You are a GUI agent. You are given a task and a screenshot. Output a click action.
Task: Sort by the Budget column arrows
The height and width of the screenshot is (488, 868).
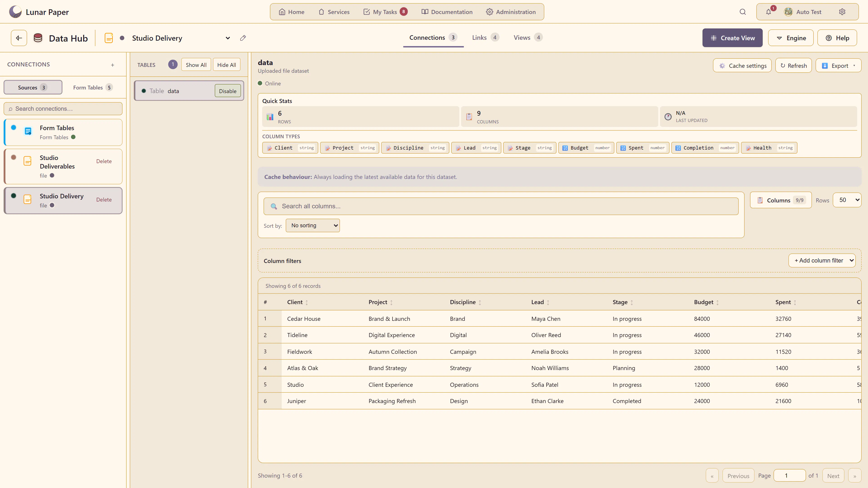(x=717, y=303)
